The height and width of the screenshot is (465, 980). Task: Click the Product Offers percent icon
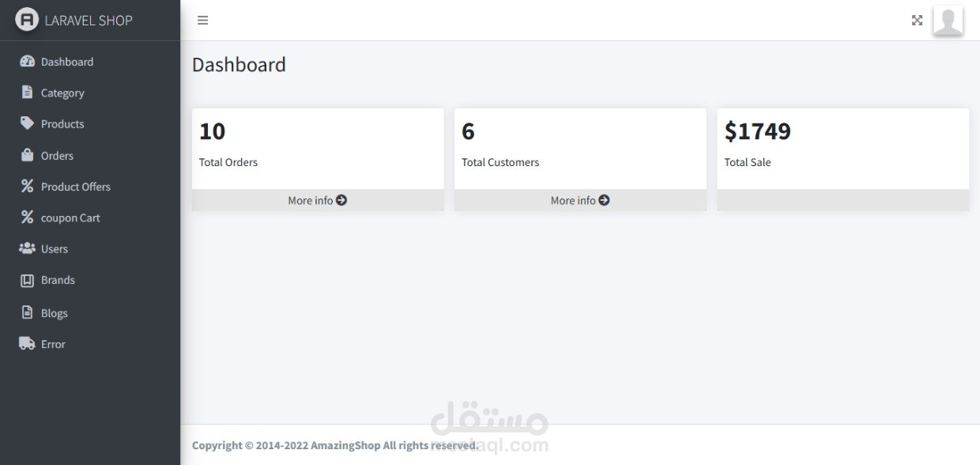point(28,187)
